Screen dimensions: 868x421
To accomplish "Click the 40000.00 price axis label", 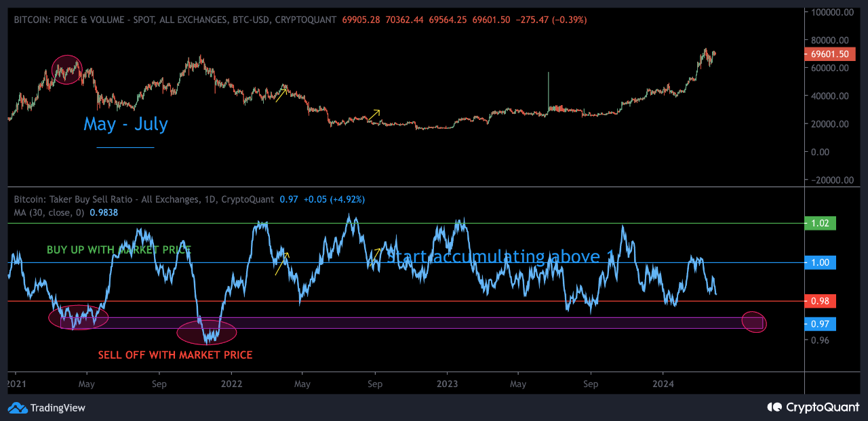I will click(x=831, y=96).
